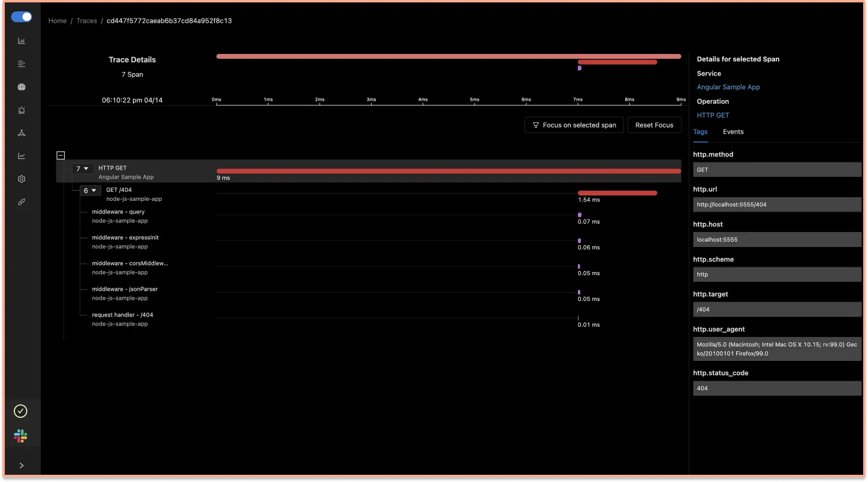Click the http.url value field

(777, 204)
